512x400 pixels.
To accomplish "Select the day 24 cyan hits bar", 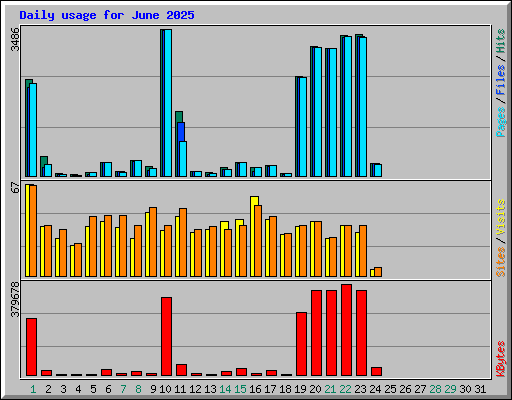I will tap(378, 170).
